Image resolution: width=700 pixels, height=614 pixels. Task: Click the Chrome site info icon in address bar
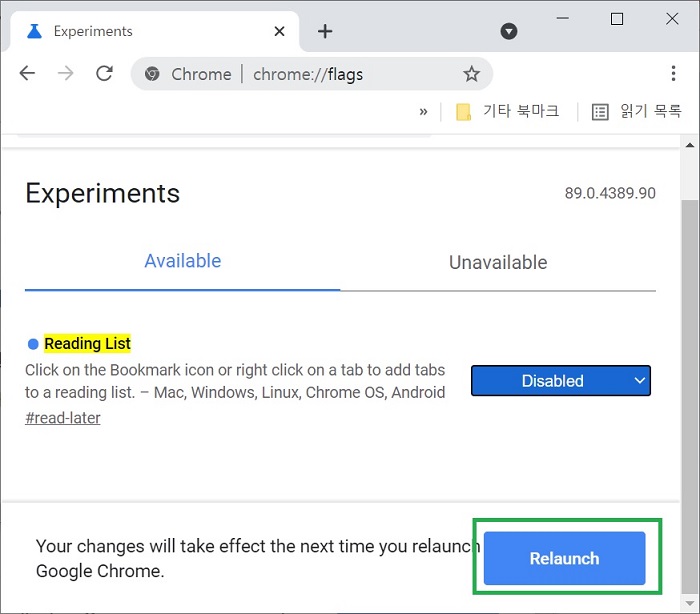pyautogui.click(x=152, y=74)
